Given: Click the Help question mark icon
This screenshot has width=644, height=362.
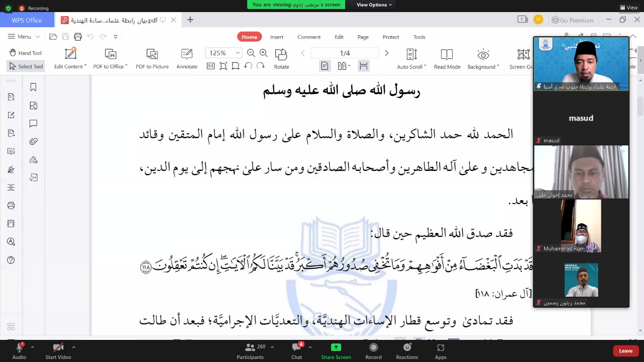Looking at the screenshot, I should click(x=11, y=260).
